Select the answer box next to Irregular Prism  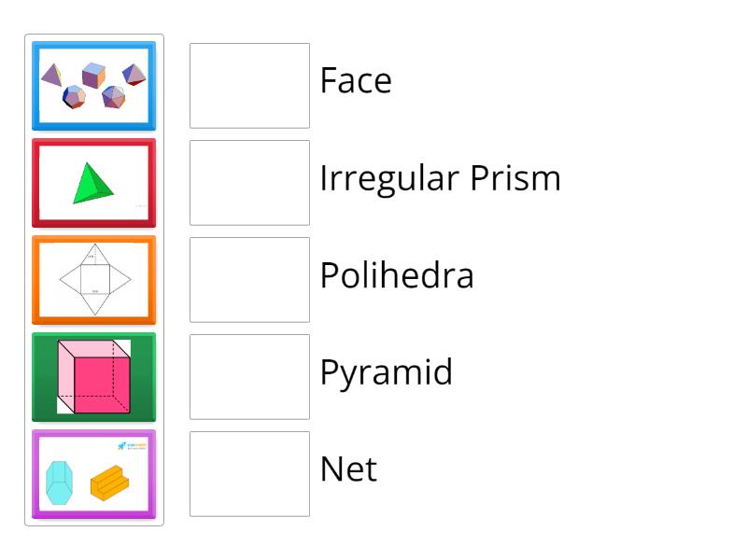coord(248,183)
